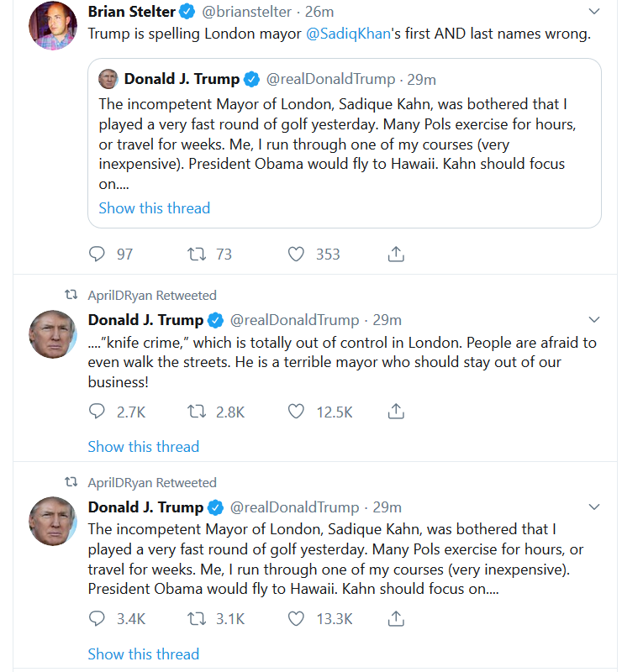Reply to the bottom Sadique Kahn tweet
The image size is (622, 672).
[98, 619]
